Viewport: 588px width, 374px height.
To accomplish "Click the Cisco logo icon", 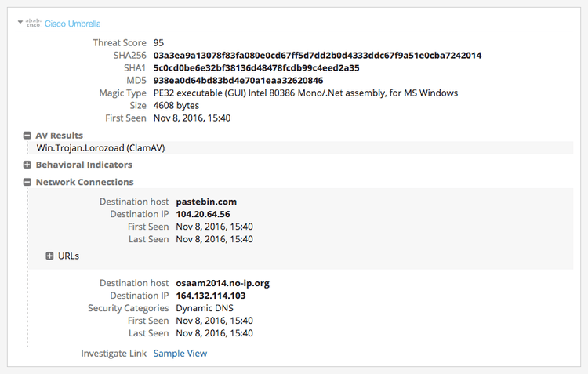I will pos(33,24).
